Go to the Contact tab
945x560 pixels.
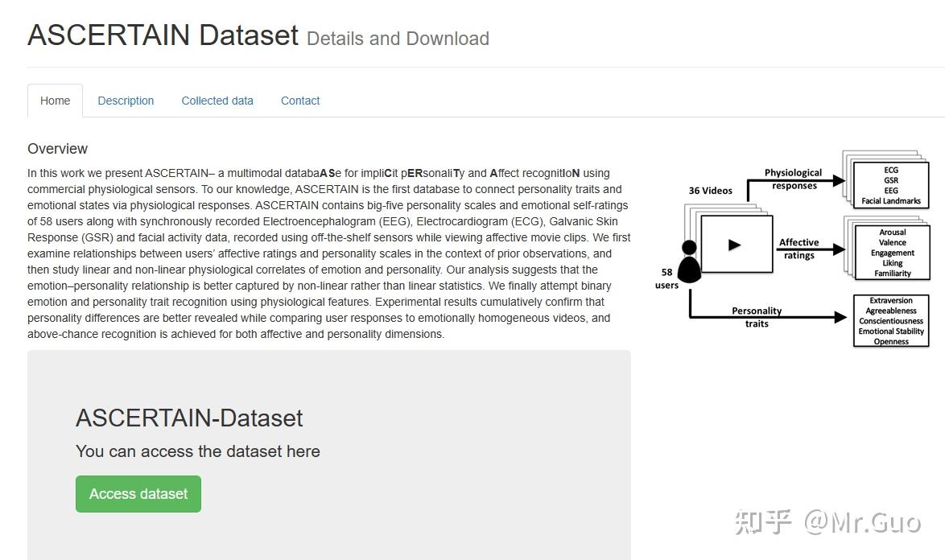pos(300,101)
